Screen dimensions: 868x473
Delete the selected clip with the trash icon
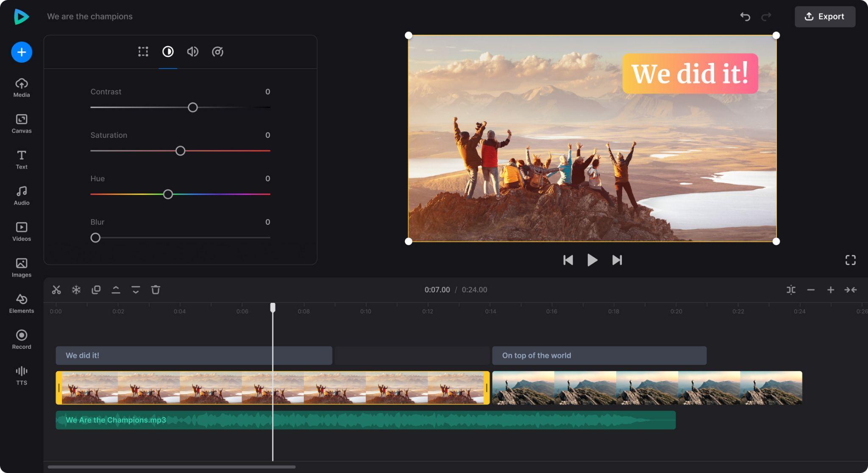click(x=156, y=290)
